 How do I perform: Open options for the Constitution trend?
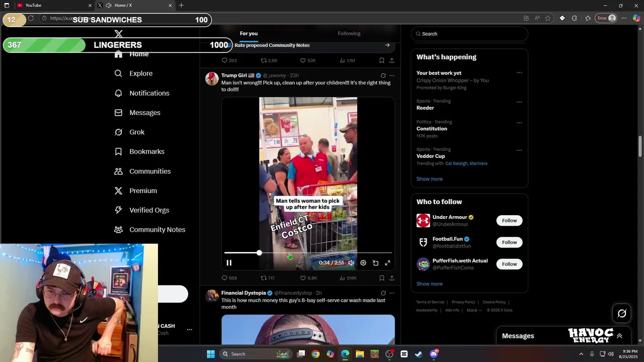tap(519, 123)
